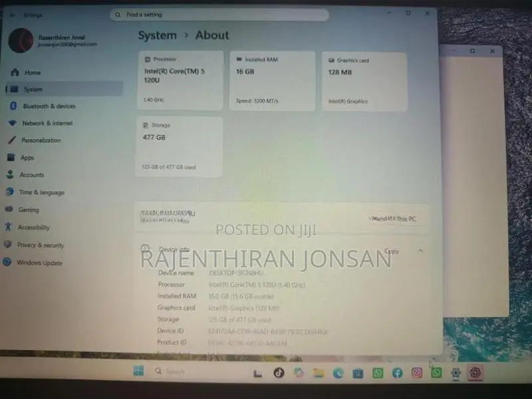Click the Find a setting search box
Image resolution: width=532 pixels, height=399 pixels.
pos(219,15)
